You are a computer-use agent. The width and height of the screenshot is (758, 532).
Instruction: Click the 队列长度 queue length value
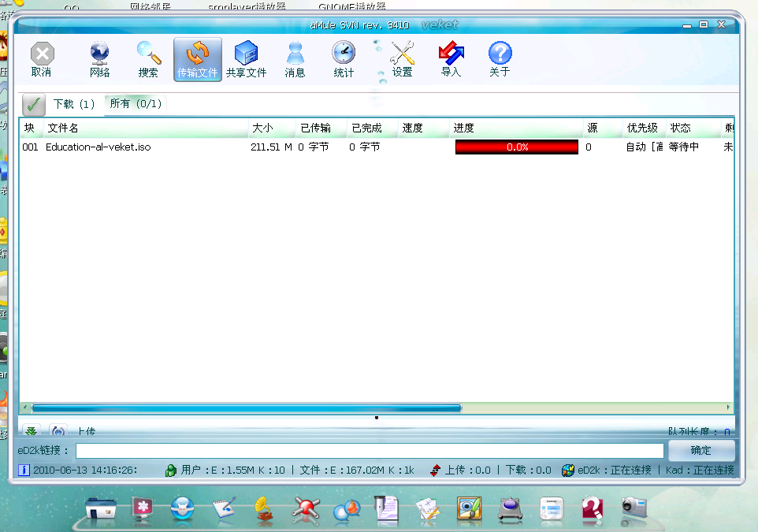(727, 432)
